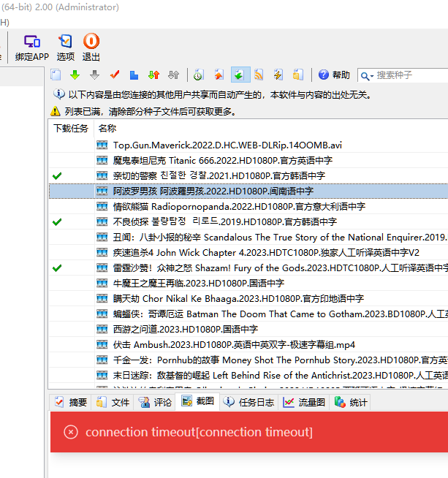Open the 选项 (options) dialog
The width and height of the screenshot is (448, 478).
pyautogui.click(x=66, y=48)
